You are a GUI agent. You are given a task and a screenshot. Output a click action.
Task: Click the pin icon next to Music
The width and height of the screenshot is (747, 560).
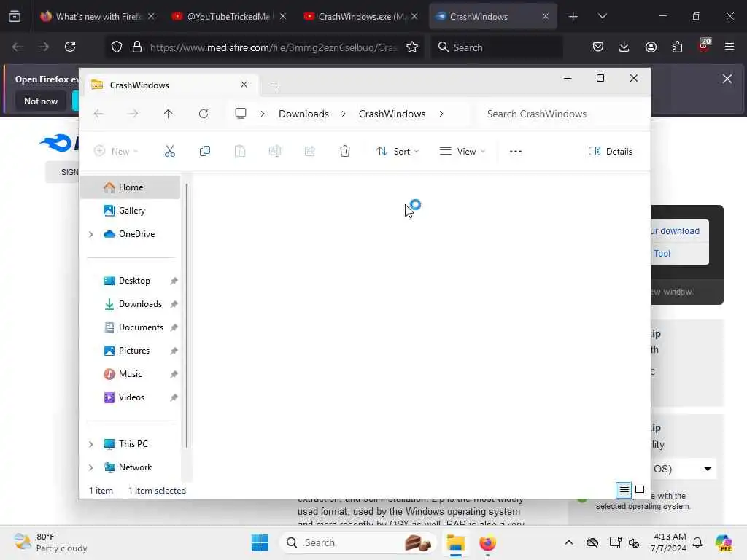(174, 374)
